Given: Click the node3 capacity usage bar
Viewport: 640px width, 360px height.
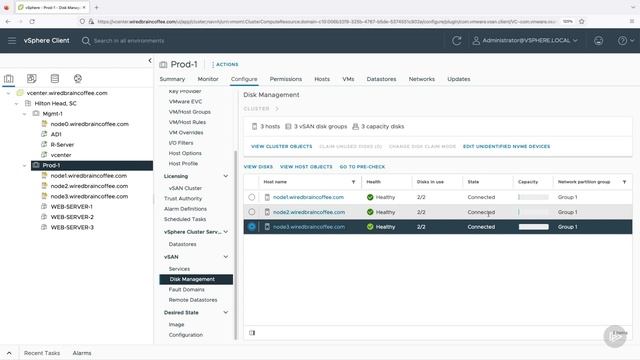Looking at the screenshot, I should click(533, 227).
